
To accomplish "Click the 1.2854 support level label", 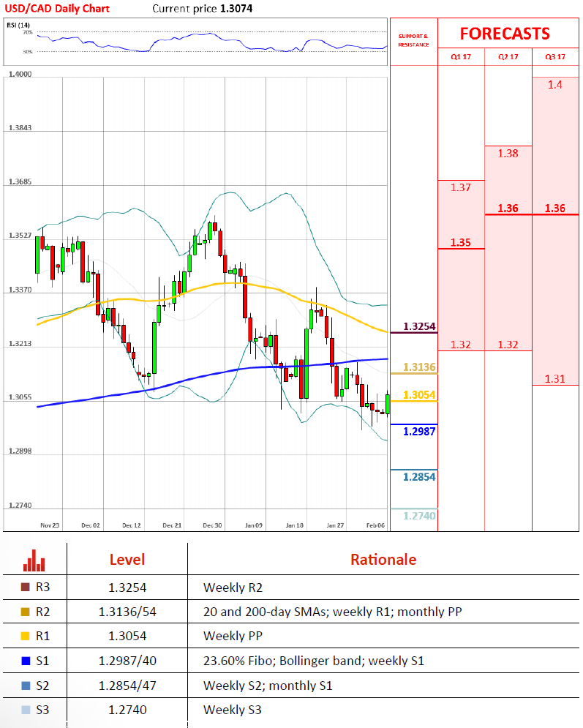I will tap(419, 477).
